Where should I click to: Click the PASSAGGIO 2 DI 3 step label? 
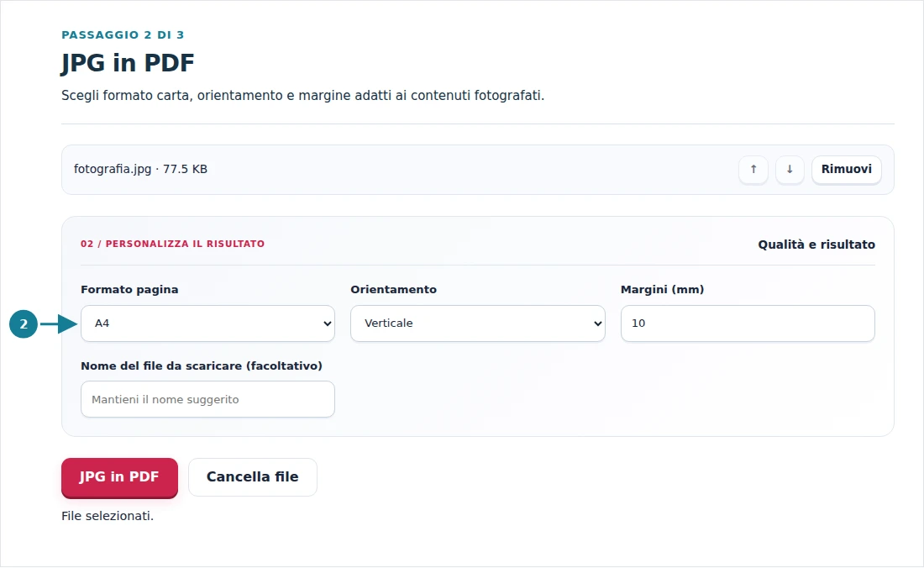[x=123, y=34]
